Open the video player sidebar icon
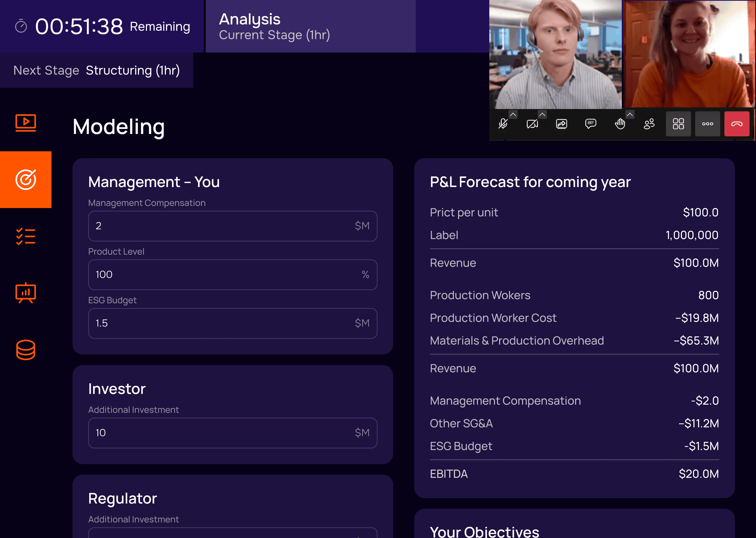Image resolution: width=756 pixels, height=538 pixels. pyautogui.click(x=25, y=123)
